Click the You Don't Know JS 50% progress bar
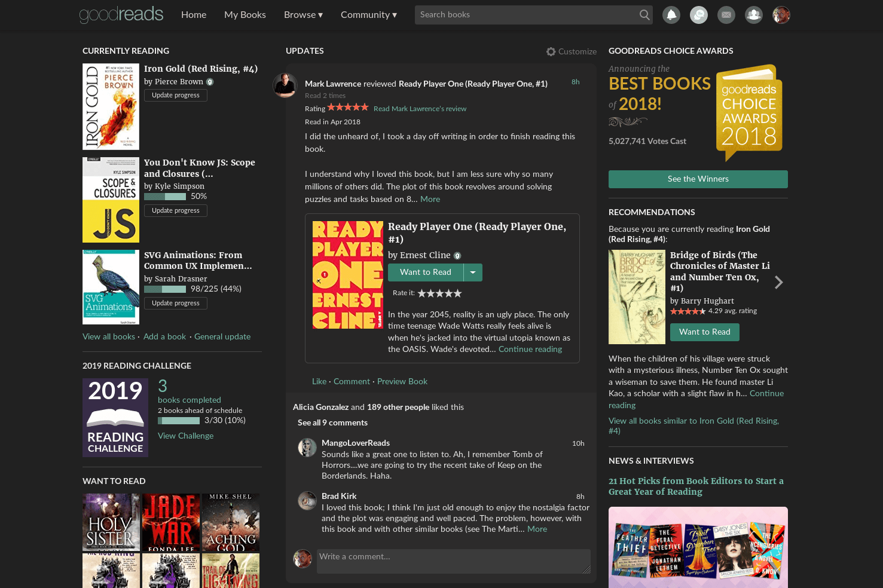 165,197
